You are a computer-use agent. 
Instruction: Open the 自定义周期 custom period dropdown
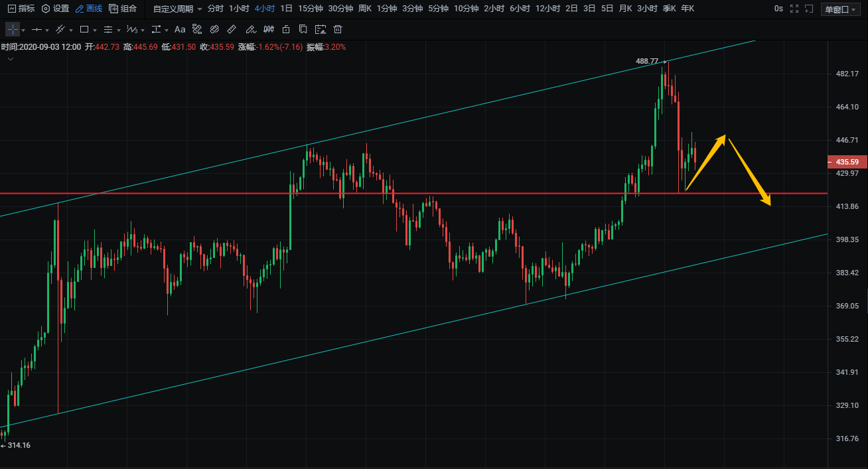(177, 9)
